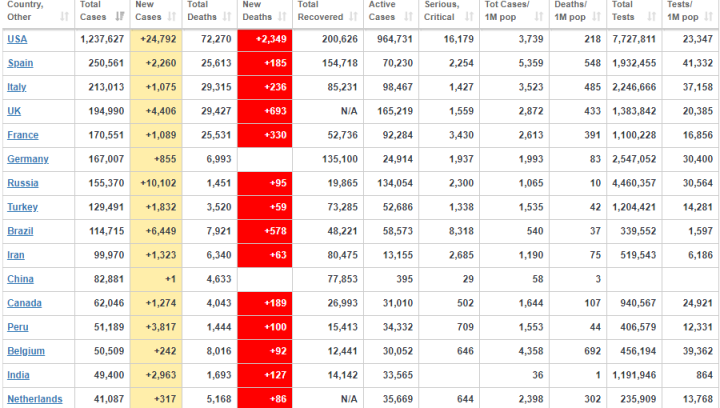Select USA total cases value 1,237,627

102,39
